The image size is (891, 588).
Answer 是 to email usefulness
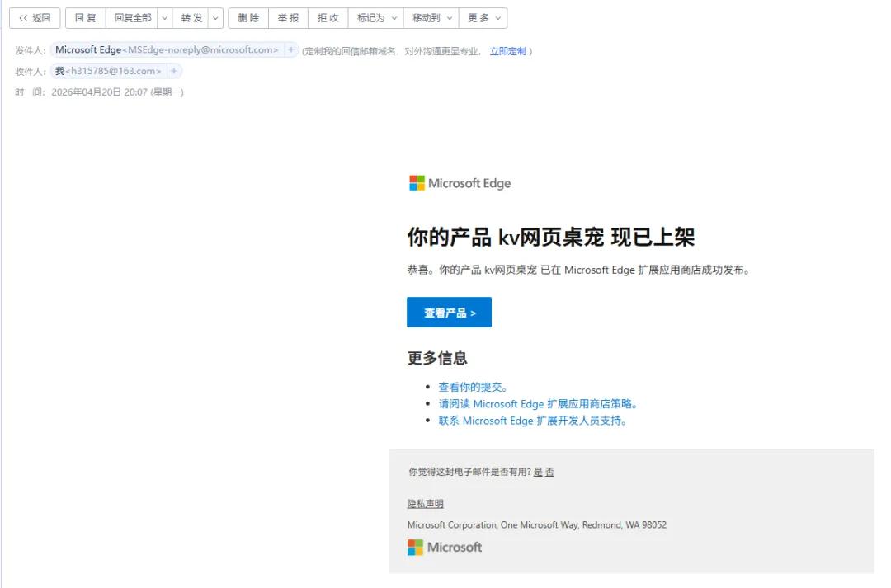[538, 472]
